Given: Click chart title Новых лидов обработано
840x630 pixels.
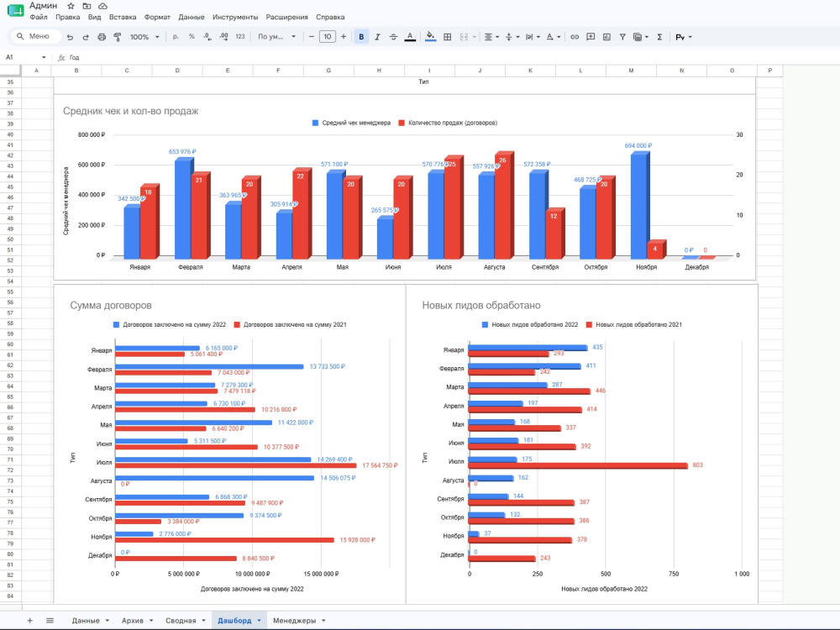Looking at the screenshot, I should click(481, 306).
